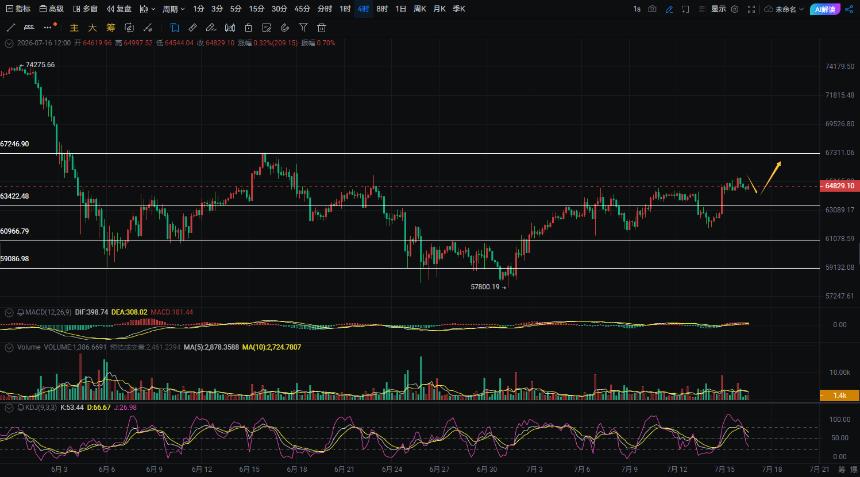
Task: Collapse the KDJ indicator panel
Action: tap(9, 407)
